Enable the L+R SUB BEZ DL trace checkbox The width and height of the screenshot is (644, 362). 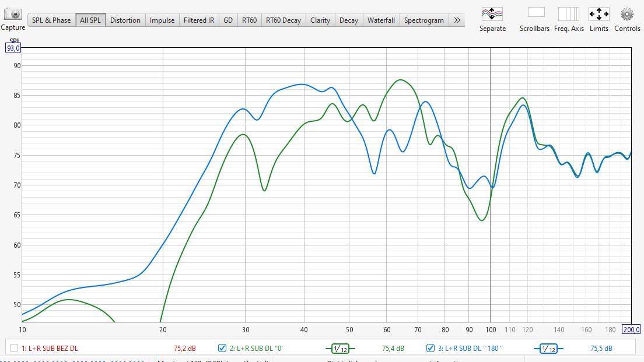(14, 349)
